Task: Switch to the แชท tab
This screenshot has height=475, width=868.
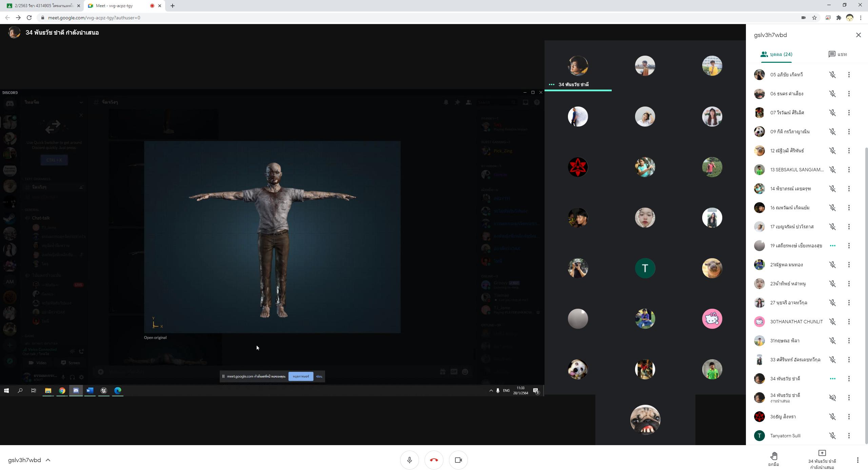Action: 837,54
